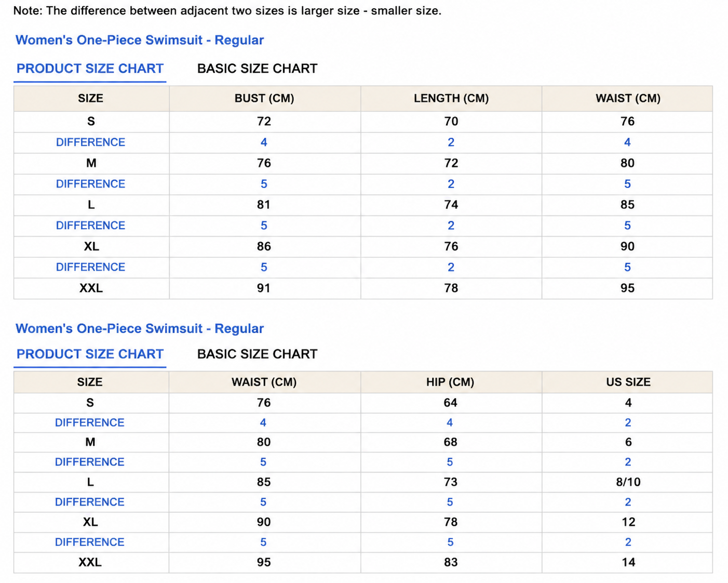Image resolution: width=728 pixels, height=583 pixels.
Task: Click bust value 81 for size L
Action: point(264,205)
